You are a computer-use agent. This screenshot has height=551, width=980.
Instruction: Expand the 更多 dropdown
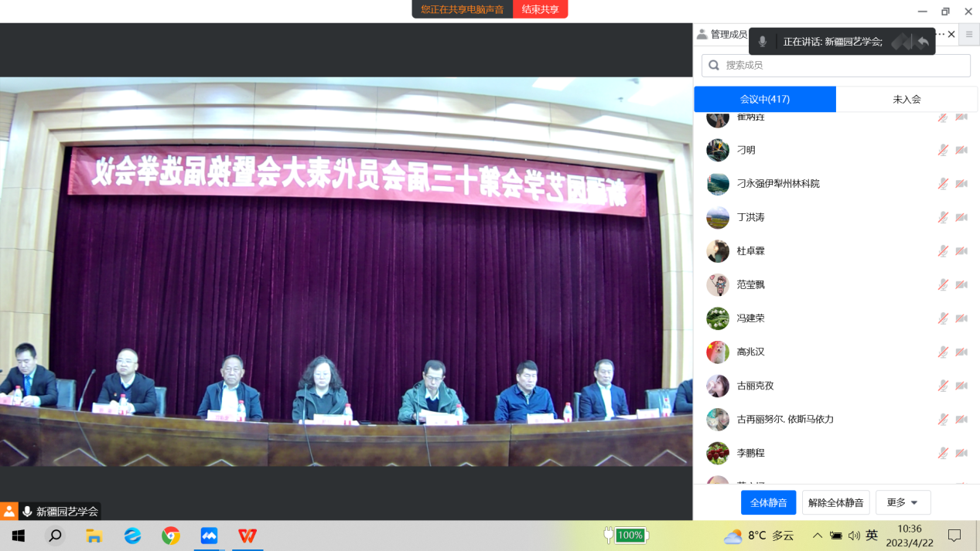tap(903, 502)
